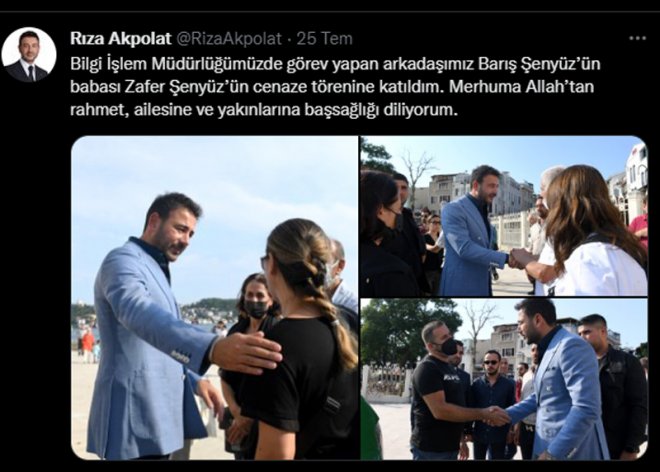Open the bottom-right handshake photo

point(503,379)
